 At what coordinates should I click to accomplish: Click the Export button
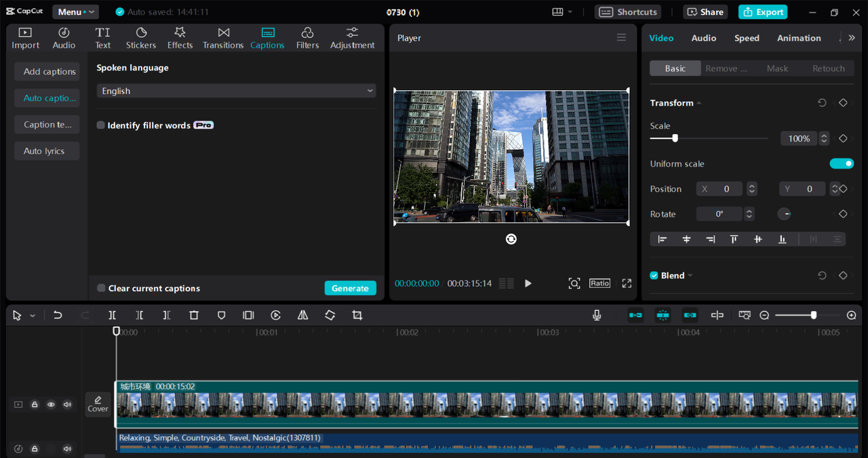[x=763, y=12]
